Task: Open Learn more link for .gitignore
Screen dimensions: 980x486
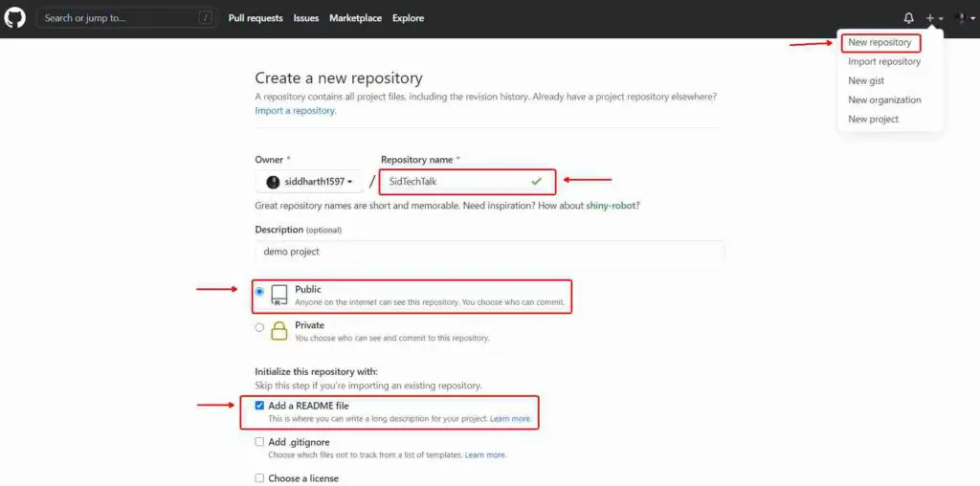Action: (x=485, y=454)
